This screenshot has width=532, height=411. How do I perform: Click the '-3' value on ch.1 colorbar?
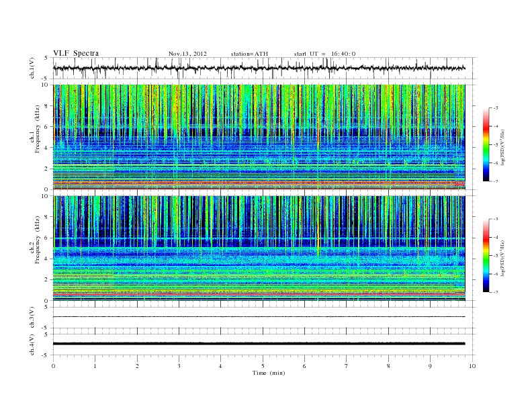[495, 108]
